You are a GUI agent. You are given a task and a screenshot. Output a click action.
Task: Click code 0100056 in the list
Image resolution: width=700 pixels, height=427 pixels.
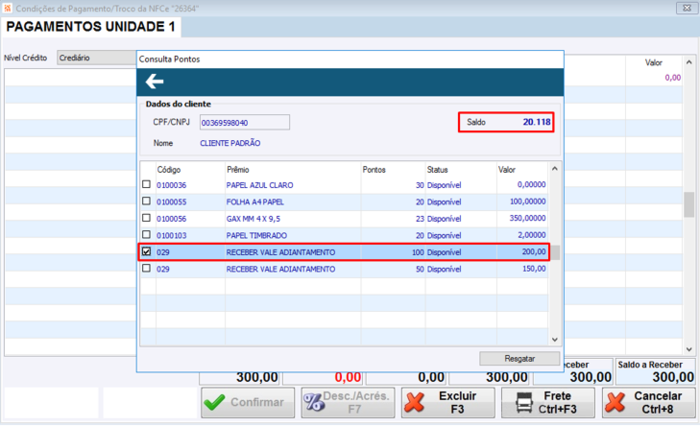point(171,219)
